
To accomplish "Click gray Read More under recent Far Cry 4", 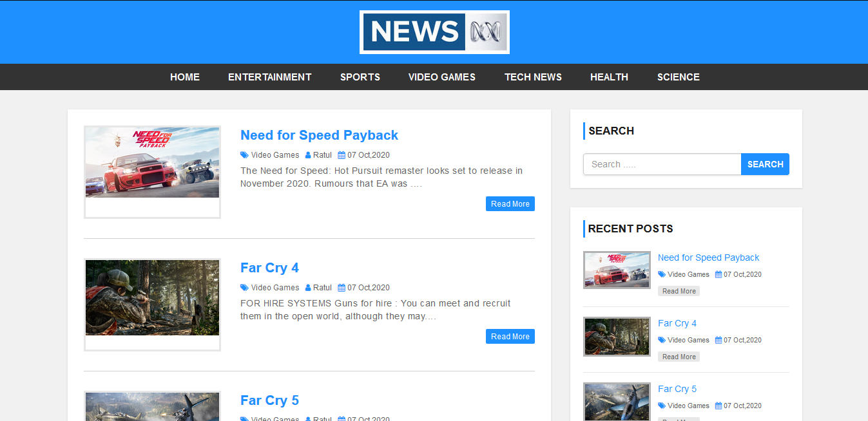I will pos(679,357).
